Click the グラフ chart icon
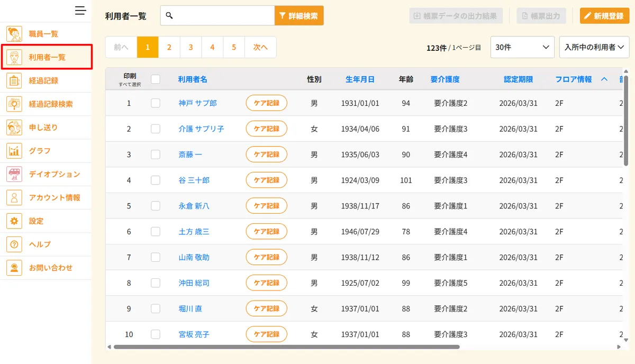The width and height of the screenshot is (635, 364). 14,151
